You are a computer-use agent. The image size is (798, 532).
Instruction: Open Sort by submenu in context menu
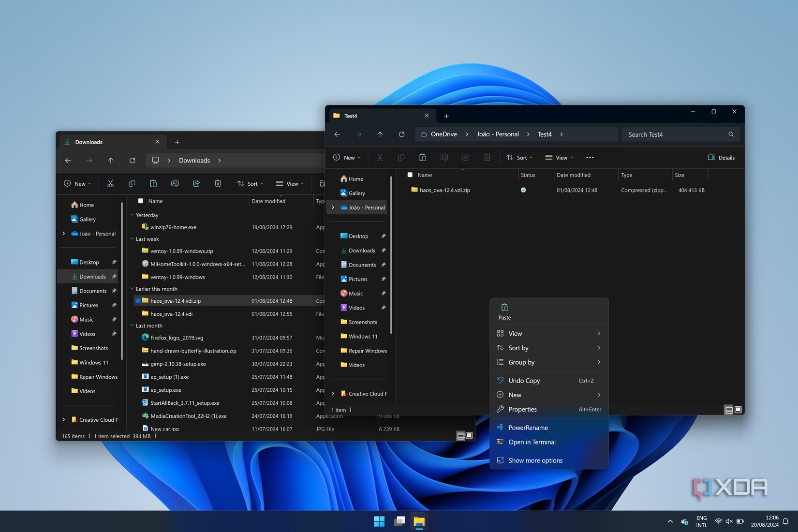pos(549,348)
